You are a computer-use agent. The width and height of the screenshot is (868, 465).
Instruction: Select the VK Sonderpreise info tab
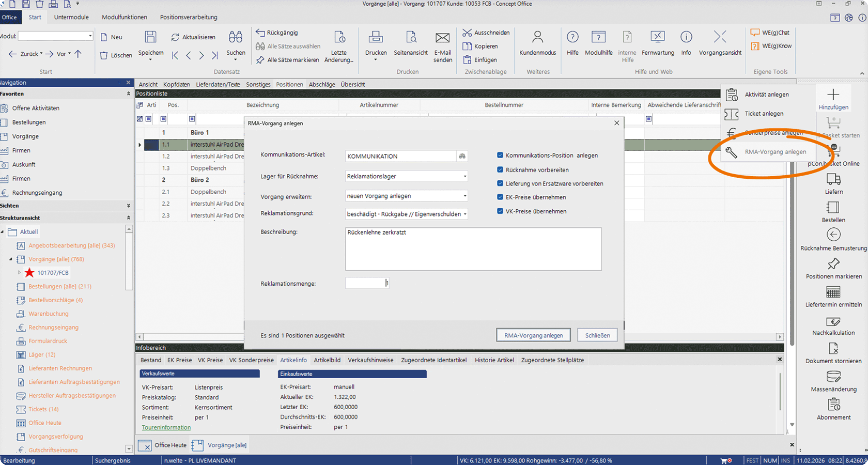click(x=251, y=360)
